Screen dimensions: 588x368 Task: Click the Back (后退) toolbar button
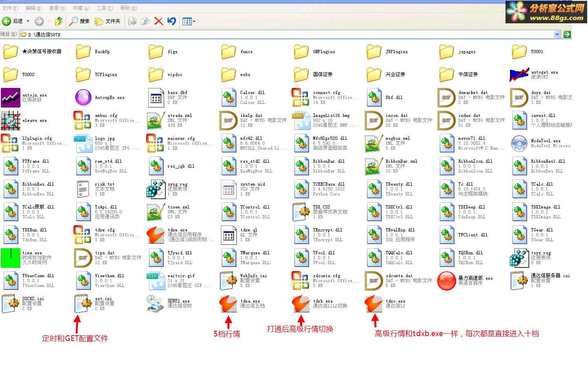coord(12,21)
